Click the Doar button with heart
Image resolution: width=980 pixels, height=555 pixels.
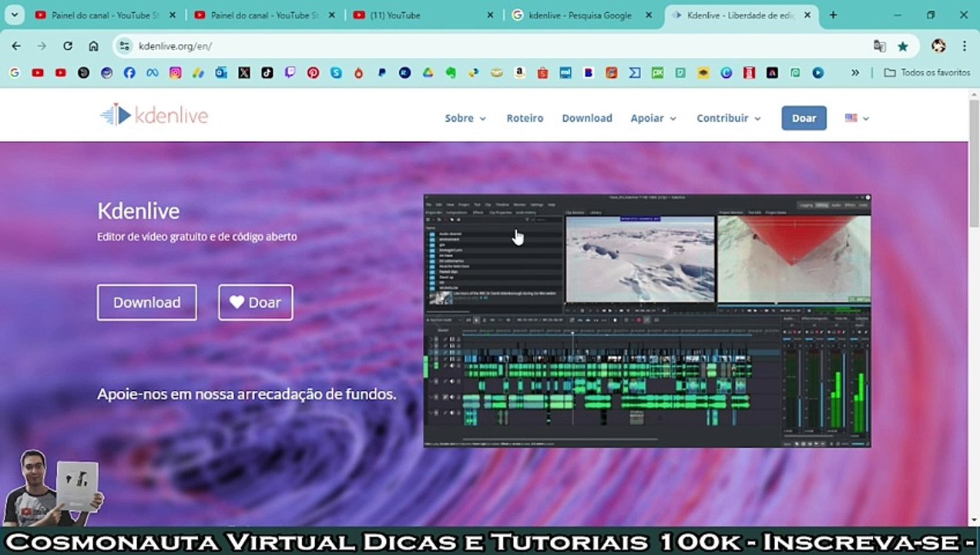pos(256,302)
